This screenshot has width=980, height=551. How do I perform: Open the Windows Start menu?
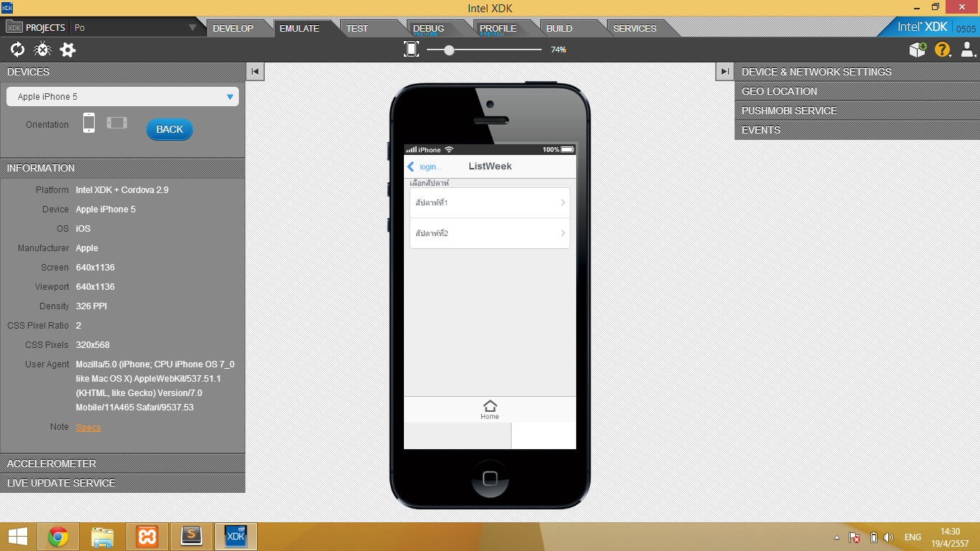click(17, 537)
